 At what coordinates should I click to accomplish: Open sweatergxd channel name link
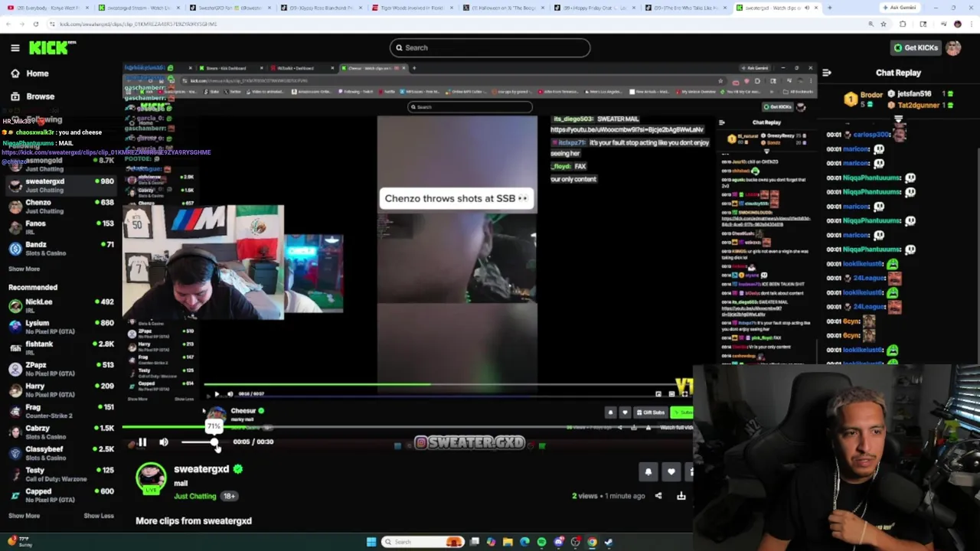click(201, 469)
